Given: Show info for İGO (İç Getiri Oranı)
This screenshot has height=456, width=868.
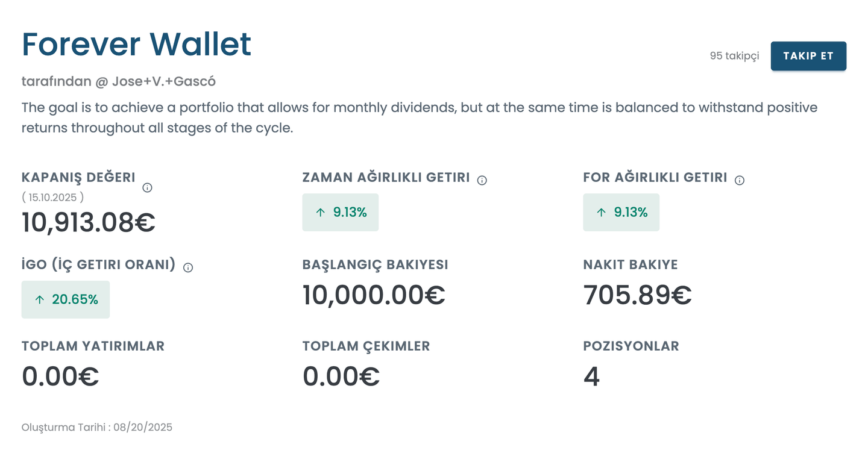Looking at the screenshot, I should pos(188,267).
